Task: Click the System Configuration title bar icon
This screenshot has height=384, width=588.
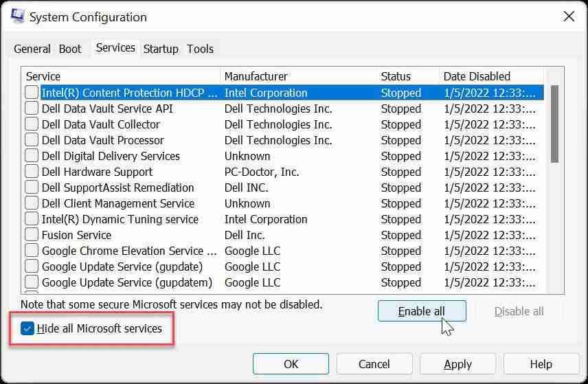Action: (17, 16)
